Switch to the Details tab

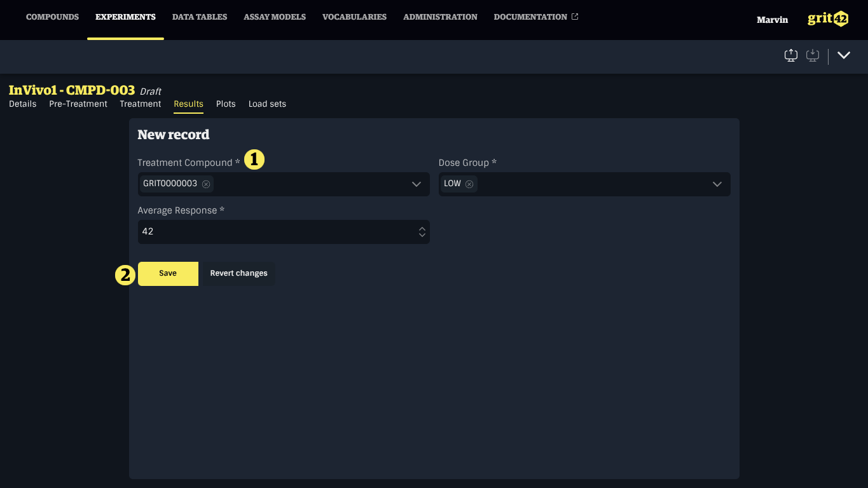[23, 104]
